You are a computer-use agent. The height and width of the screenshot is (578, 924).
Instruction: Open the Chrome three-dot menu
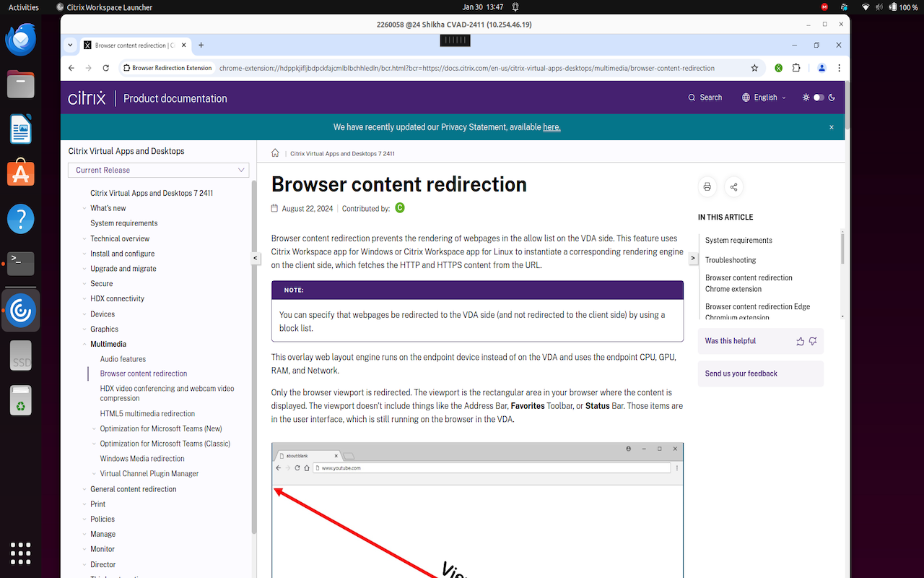coord(839,67)
